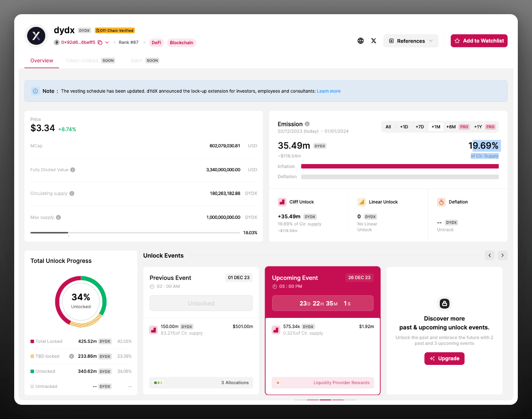532x419 pixels.
Task: Click the 01 DEC 23 date badge
Action: point(239,278)
